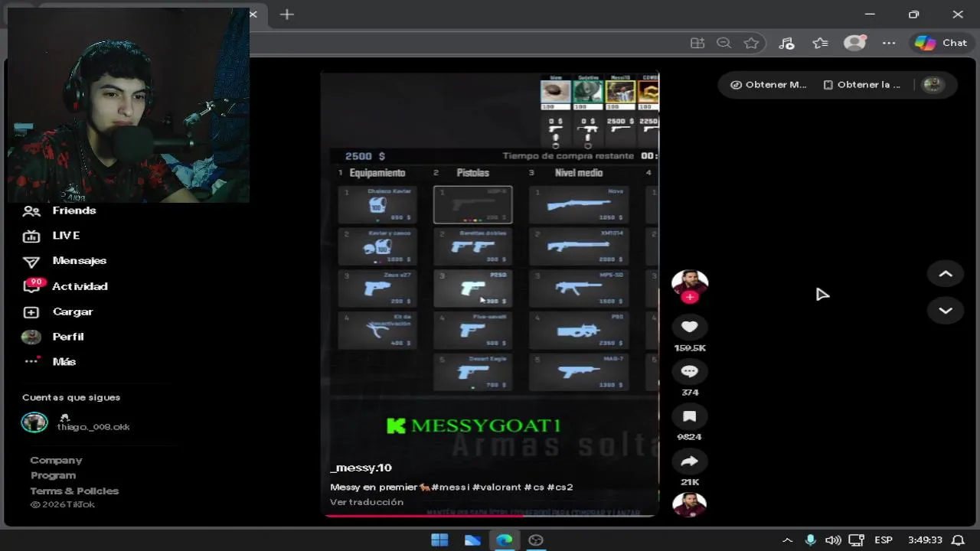The image size is (980, 551).
Task: Open the sound disc avatar below share
Action: click(689, 505)
